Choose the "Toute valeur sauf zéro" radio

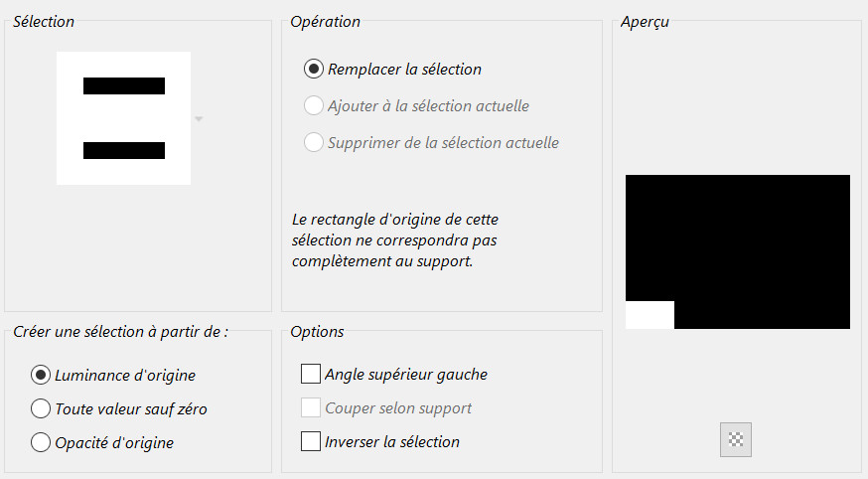pos(41,409)
